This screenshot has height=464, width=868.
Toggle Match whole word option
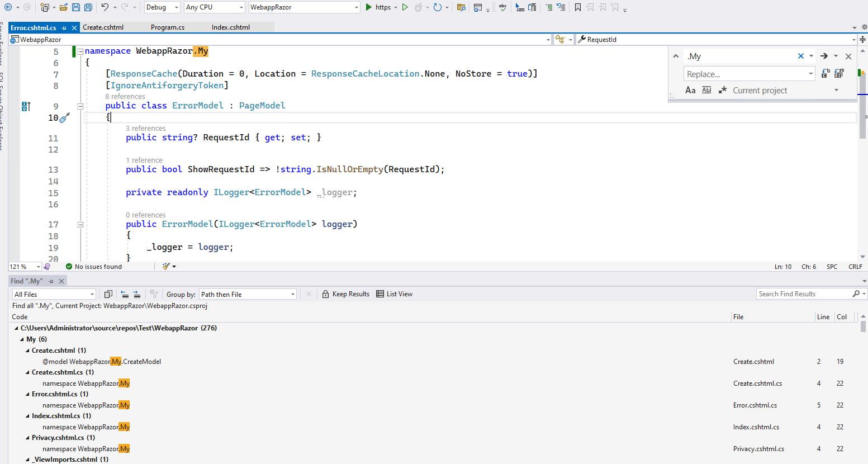706,90
